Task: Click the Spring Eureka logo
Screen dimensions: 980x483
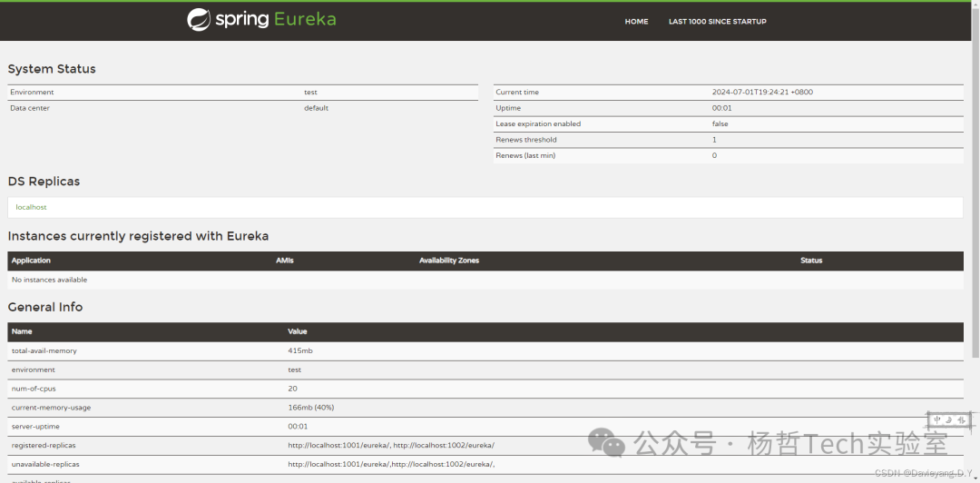Action: coord(261,19)
